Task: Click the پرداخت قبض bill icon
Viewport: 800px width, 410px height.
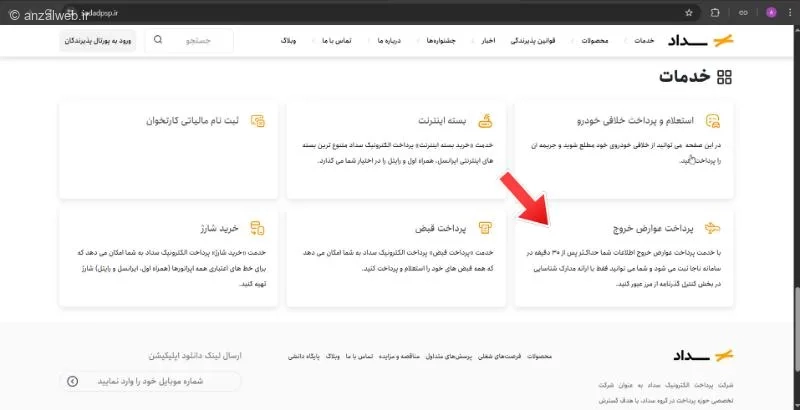Action: pos(485,228)
